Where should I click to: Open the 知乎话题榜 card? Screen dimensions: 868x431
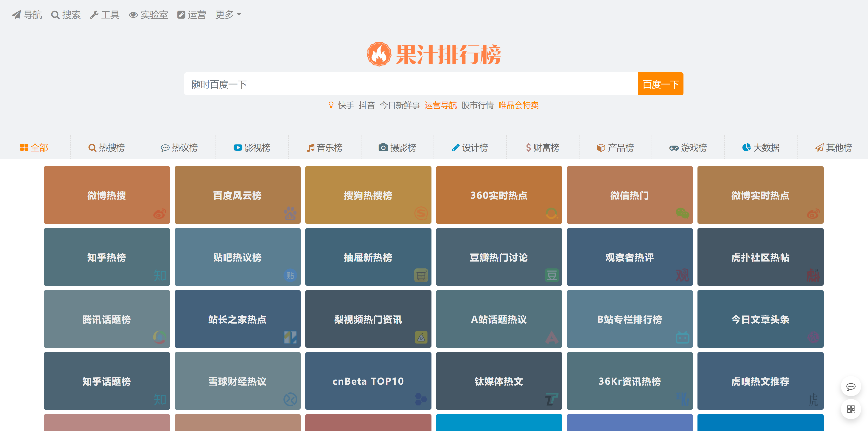coord(107,381)
